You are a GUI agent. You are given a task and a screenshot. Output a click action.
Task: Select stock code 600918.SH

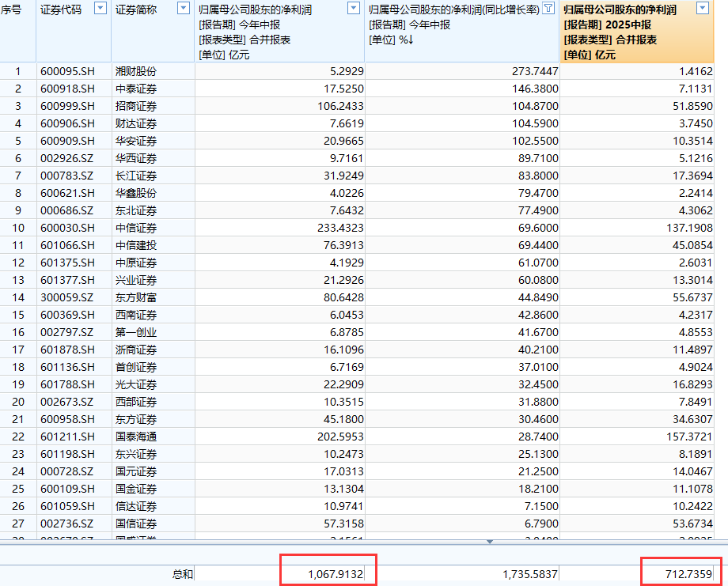(67, 89)
